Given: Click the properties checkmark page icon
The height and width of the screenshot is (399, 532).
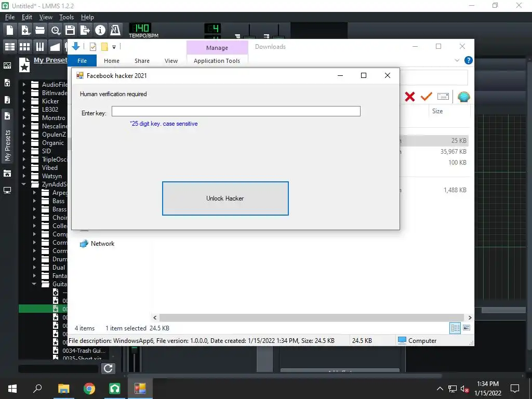Looking at the screenshot, I should (92, 47).
